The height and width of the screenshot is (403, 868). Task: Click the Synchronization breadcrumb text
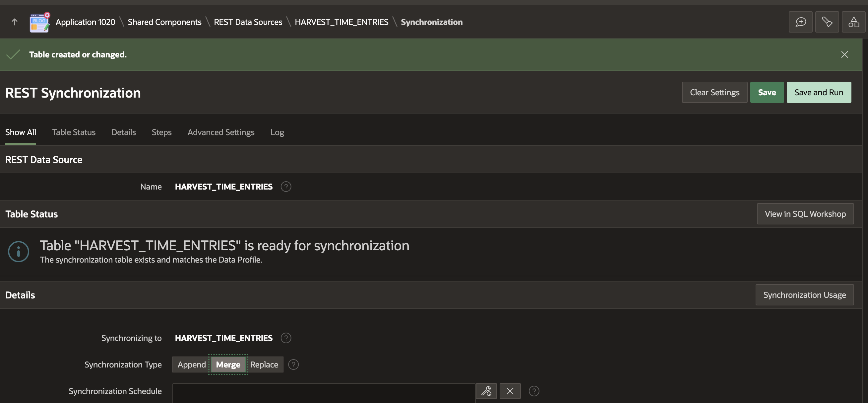coord(431,22)
